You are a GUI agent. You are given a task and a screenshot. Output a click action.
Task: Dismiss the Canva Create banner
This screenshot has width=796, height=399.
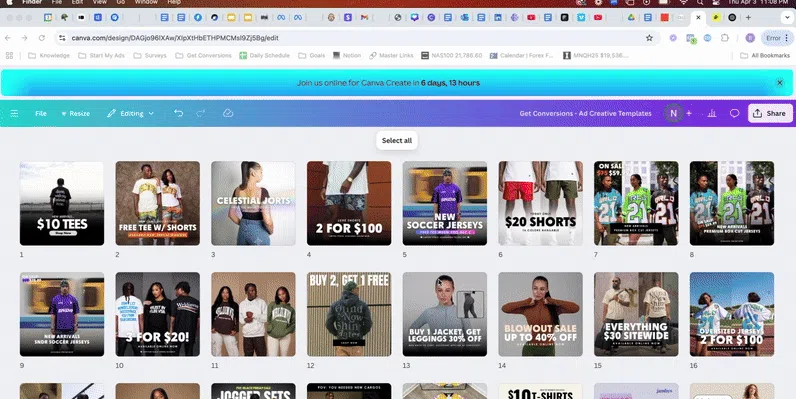(x=780, y=83)
